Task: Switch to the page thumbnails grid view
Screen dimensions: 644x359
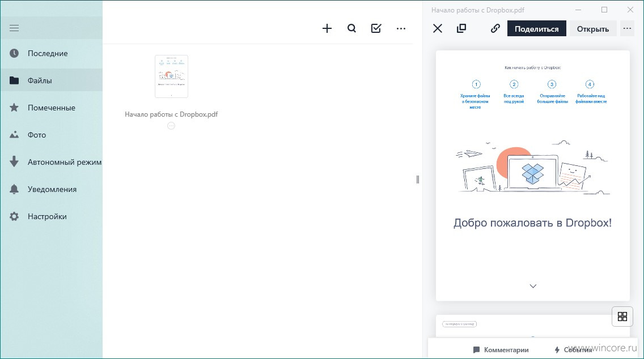Action: click(x=622, y=317)
